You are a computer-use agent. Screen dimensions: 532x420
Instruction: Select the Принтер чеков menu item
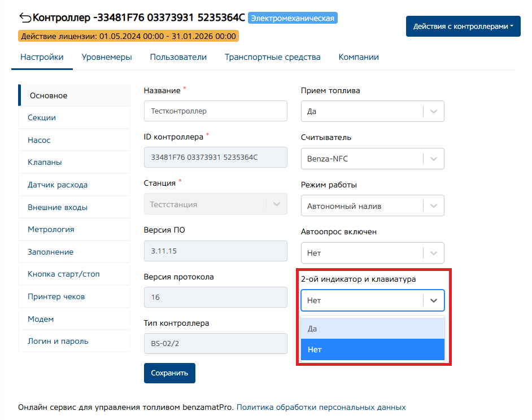click(x=56, y=296)
